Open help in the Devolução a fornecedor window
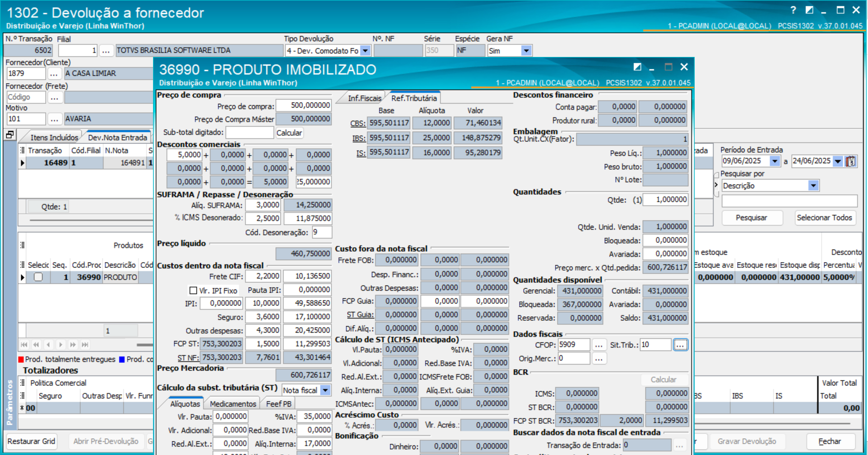868x455 pixels. click(x=793, y=10)
